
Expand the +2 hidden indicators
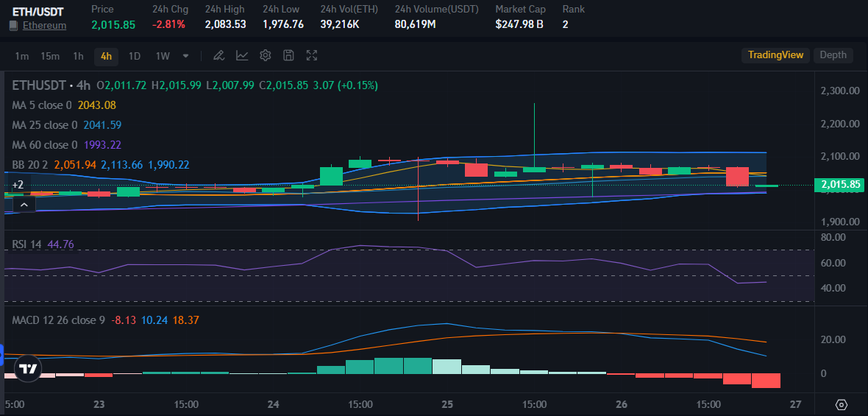[18, 185]
